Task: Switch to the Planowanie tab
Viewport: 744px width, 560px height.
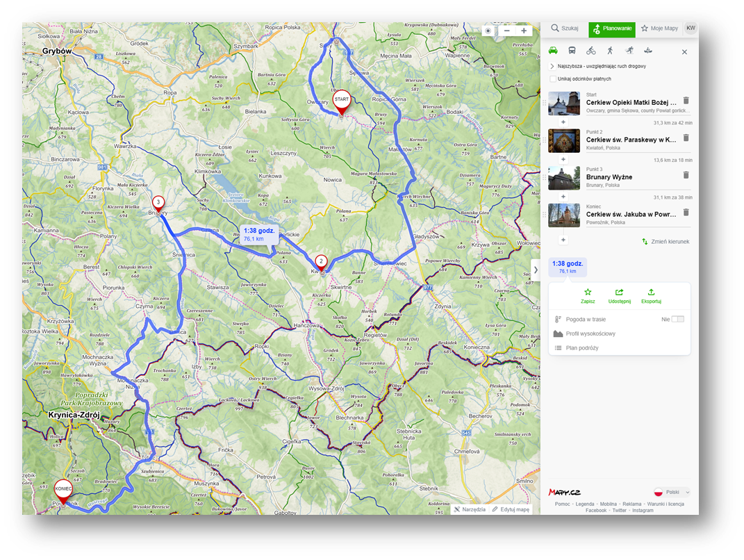Action: click(611, 29)
